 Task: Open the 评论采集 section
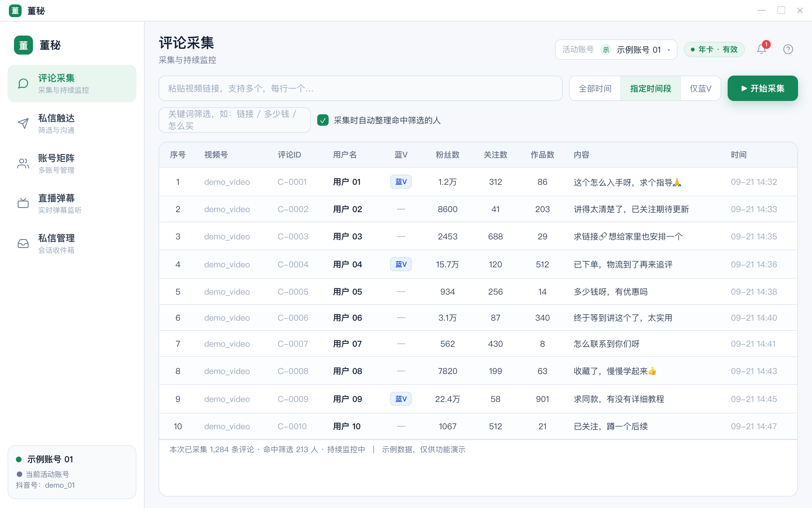(x=72, y=83)
